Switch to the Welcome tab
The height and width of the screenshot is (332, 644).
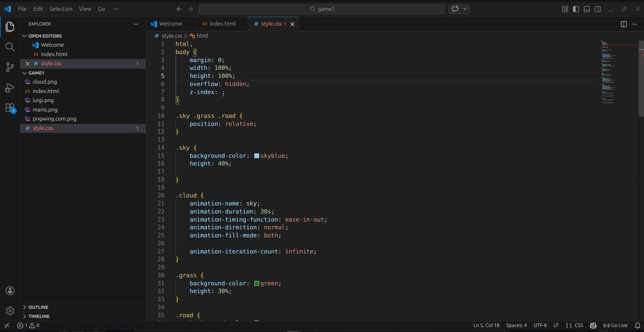point(171,24)
